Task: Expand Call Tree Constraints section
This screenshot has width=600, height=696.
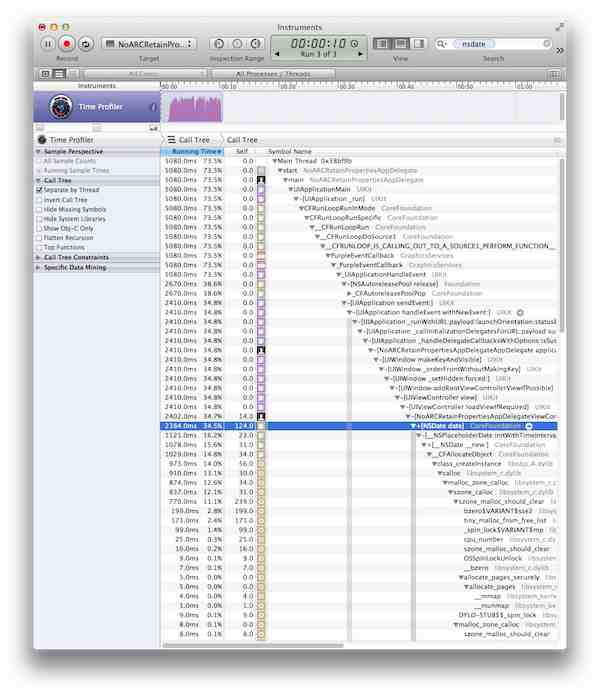Action: [38, 257]
